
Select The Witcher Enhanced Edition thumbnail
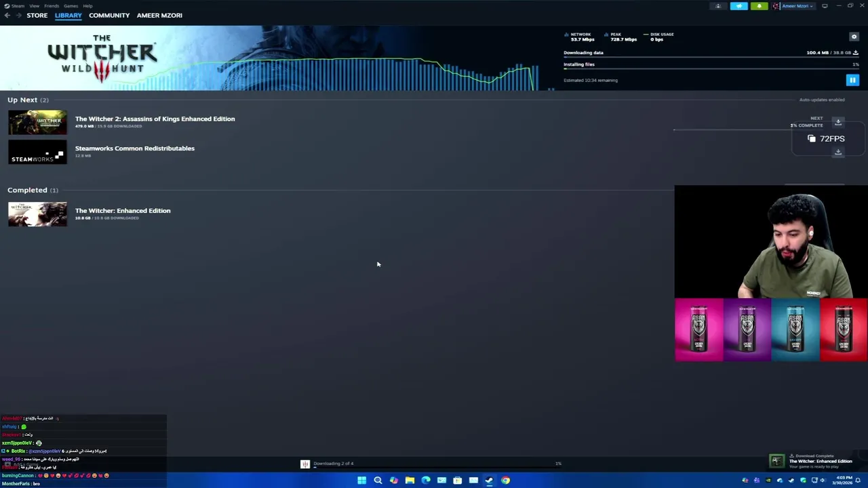point(37,214)
